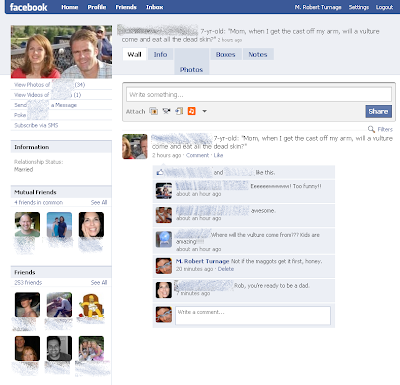
Task: Click '253 friends' link
Action: coord(28,282)
